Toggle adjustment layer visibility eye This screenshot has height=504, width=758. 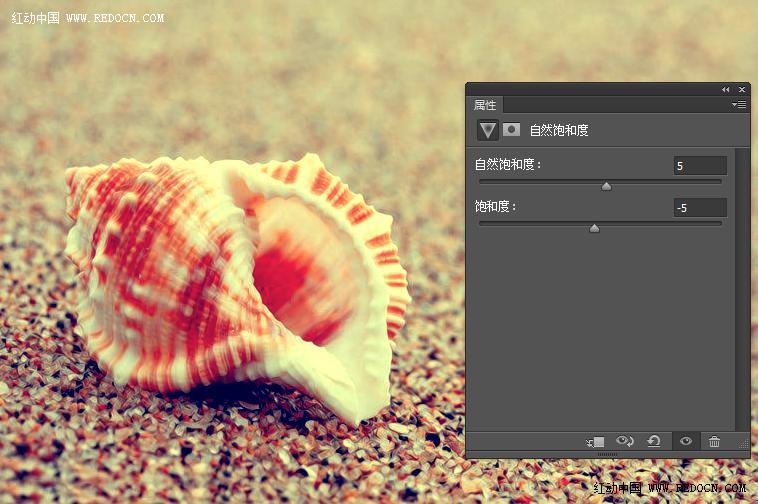click(685, 441)
